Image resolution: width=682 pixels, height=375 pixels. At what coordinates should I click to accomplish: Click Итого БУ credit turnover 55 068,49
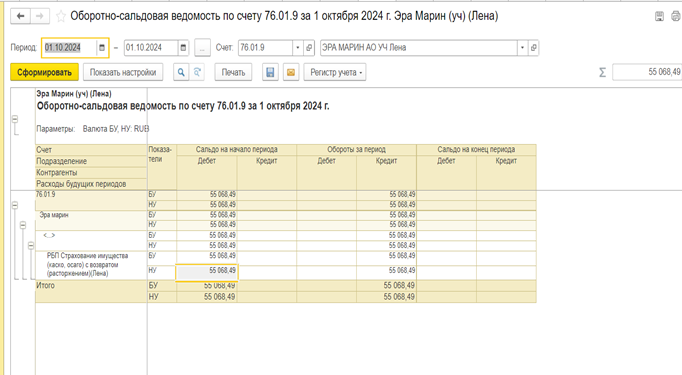[386, 286]
